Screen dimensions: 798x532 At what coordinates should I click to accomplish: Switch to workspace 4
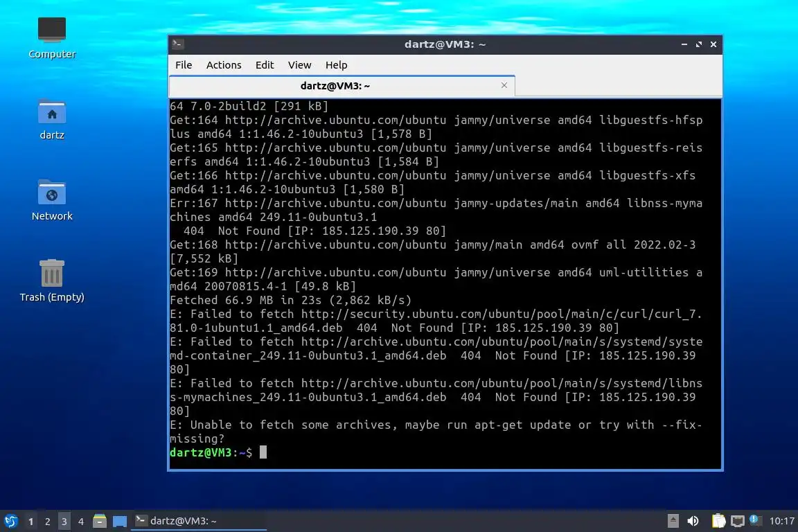point(80,522)
